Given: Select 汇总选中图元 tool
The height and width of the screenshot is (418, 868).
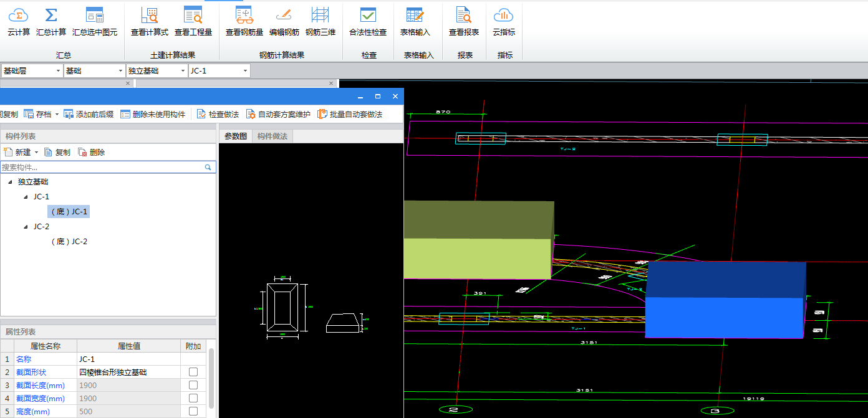Looking at the screenshot, I should tap(95, 22).
